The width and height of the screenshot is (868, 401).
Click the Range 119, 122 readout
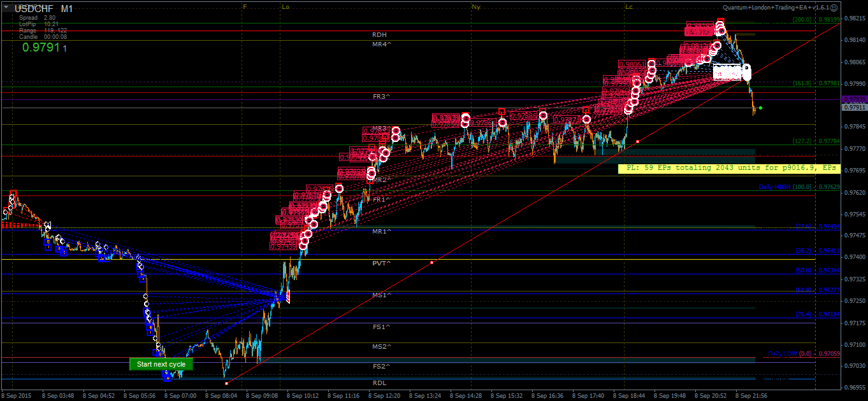coord(43,31)
